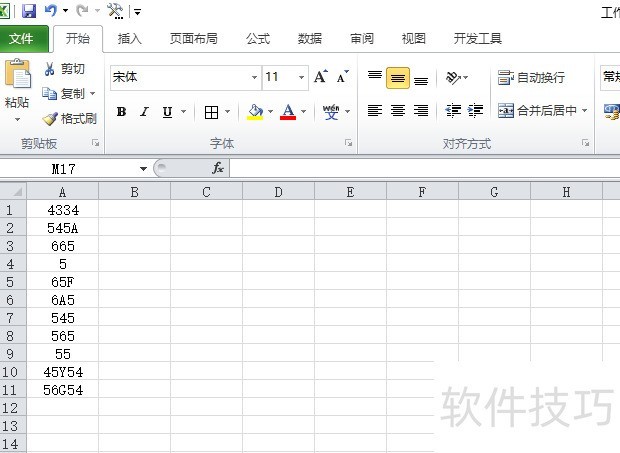
Task: Open the 剪贴板 dialog launcher
Action: (x=96, y=143)
